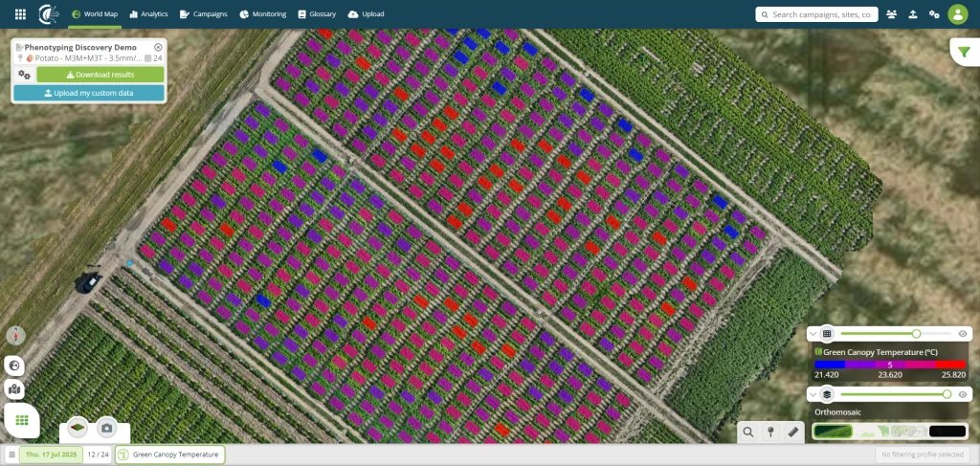Select the black basemap thumbnail
The height and width of the screenshot is (466, 980).
947,431
